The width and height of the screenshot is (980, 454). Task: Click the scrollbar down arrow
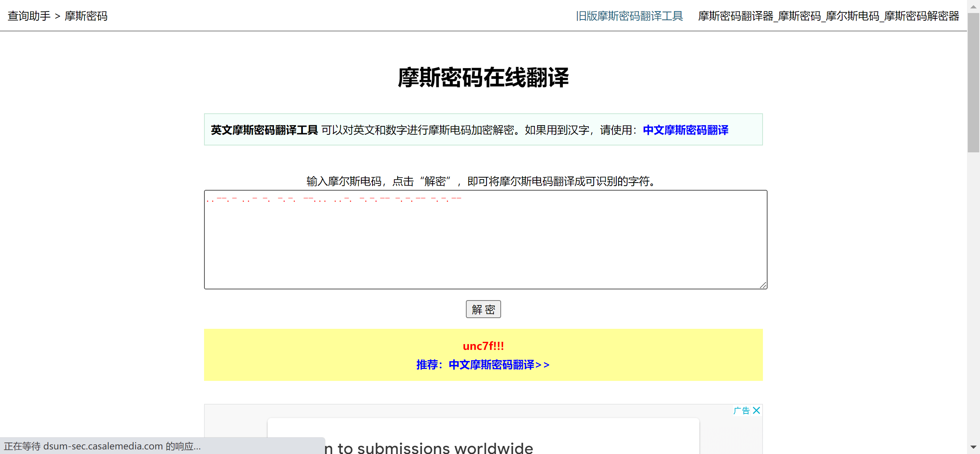973,447
